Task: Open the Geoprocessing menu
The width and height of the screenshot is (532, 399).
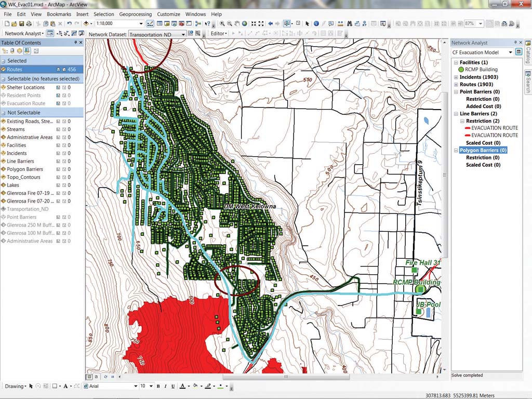Action: pyautogui.click(x=136, y=14)
